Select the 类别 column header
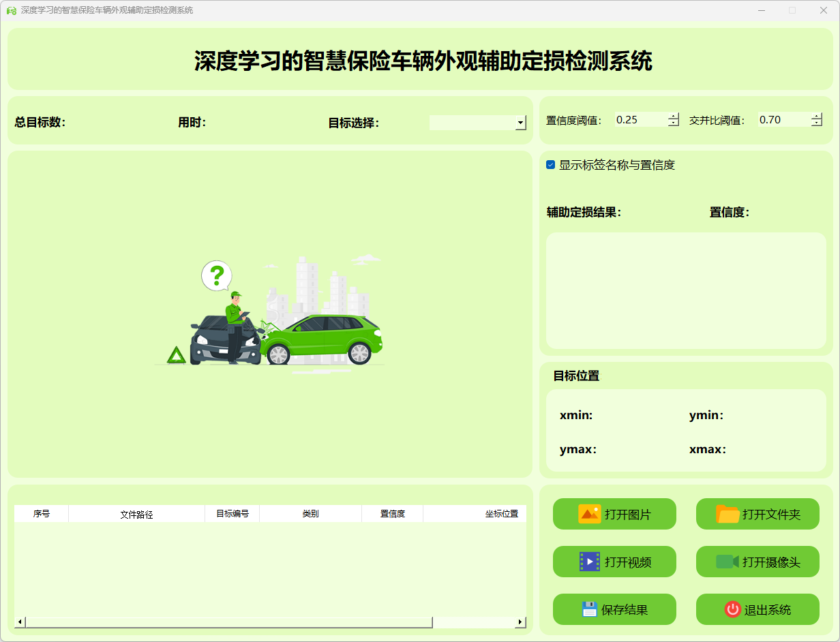The width and height of the screenshot is (840, 642). pos(310,514)
